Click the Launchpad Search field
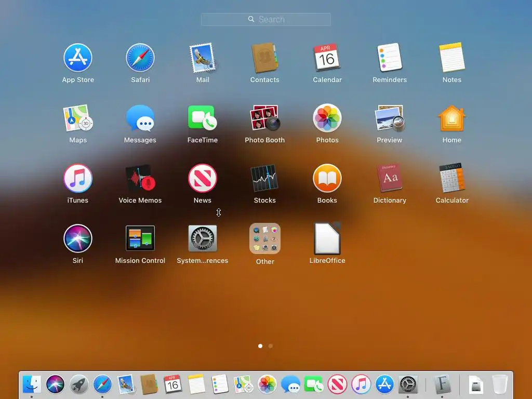This screenshot has width=532, height=399. point(265,19)
